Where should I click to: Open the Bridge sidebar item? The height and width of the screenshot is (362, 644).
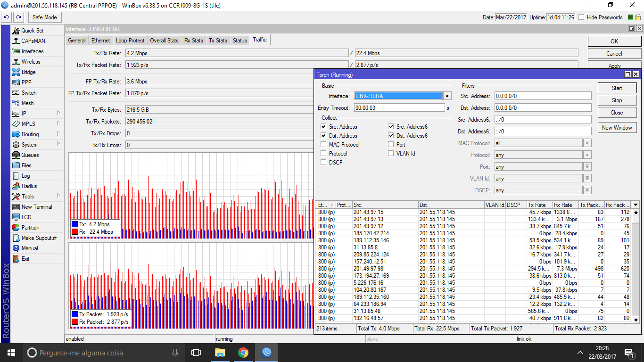point(28,72)
